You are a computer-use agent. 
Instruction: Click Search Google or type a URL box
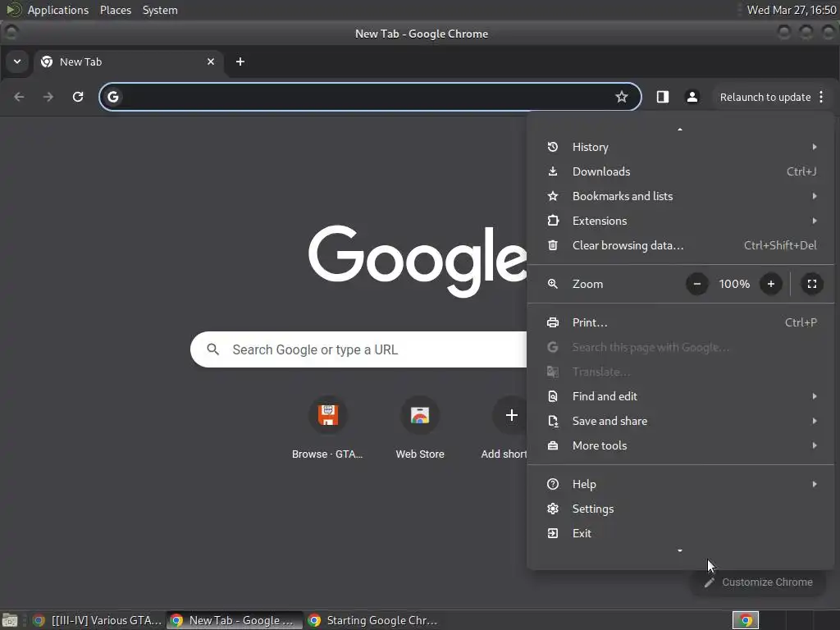358,349
